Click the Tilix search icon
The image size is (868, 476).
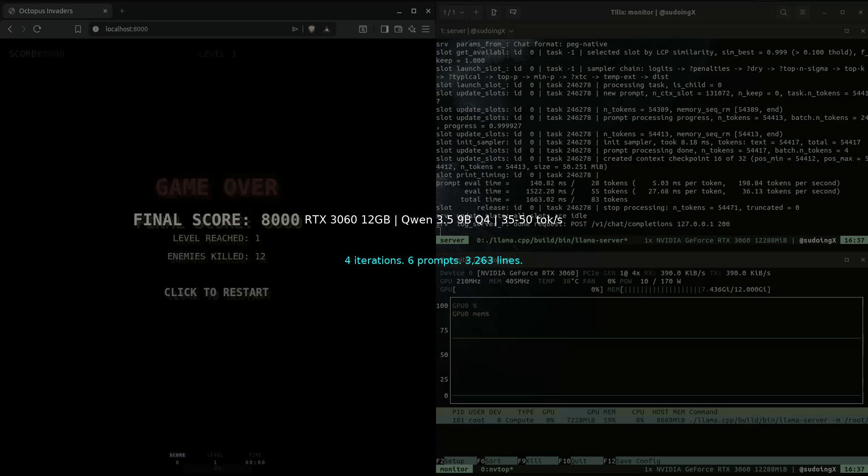click(x=783, y=12)
